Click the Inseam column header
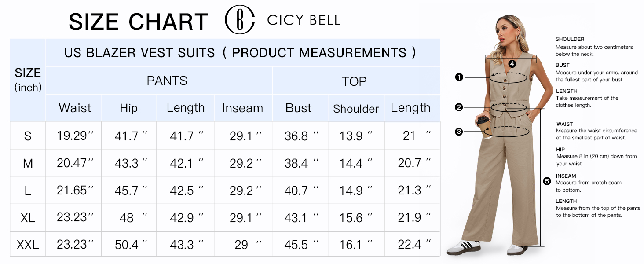 [x=242, y=108]
